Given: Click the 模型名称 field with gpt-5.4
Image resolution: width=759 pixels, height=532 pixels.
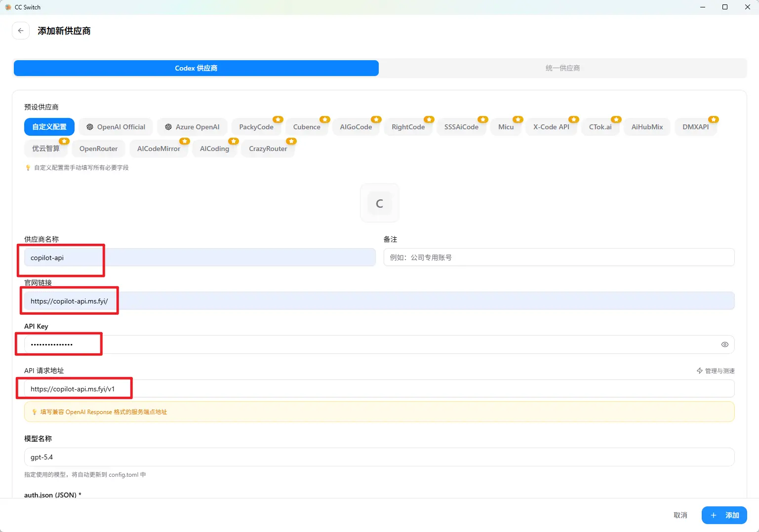Looking at the screenshot, I should pos(379,457).
